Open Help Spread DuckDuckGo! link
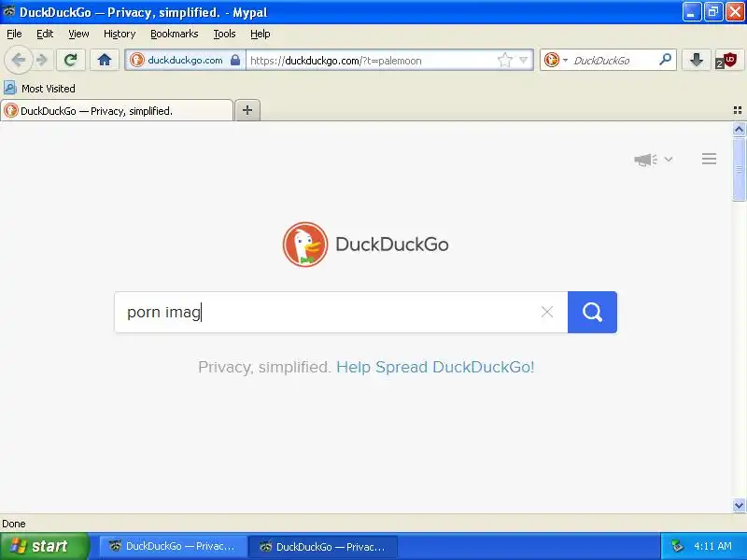This screenshot has height=560, width=747. (435, 367)
